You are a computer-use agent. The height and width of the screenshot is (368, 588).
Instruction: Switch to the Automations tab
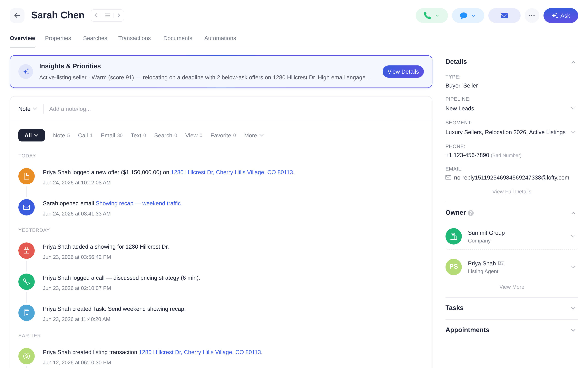220,38
